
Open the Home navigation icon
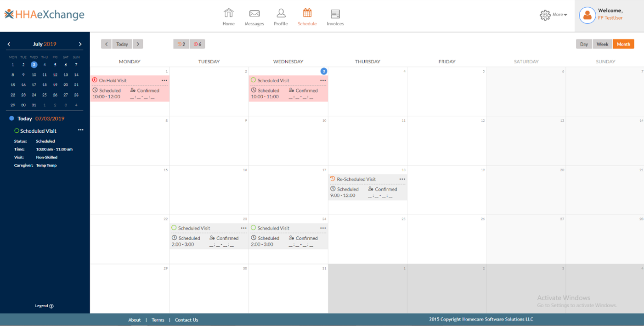228,13
